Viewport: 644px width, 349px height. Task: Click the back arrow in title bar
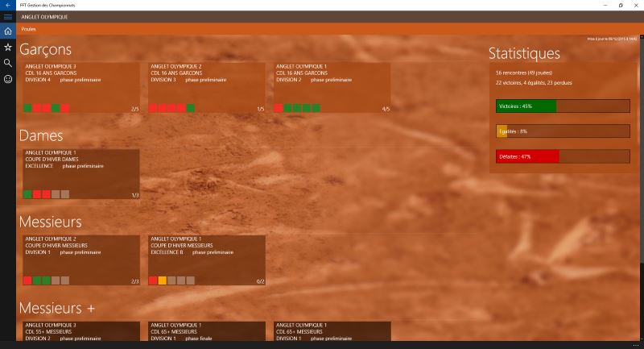coord(8,5)
